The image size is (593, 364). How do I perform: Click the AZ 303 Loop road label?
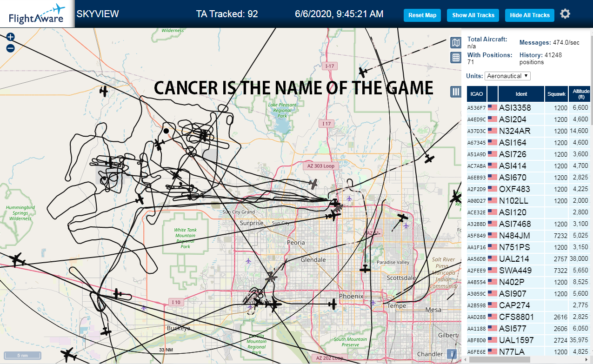point(321,165)
